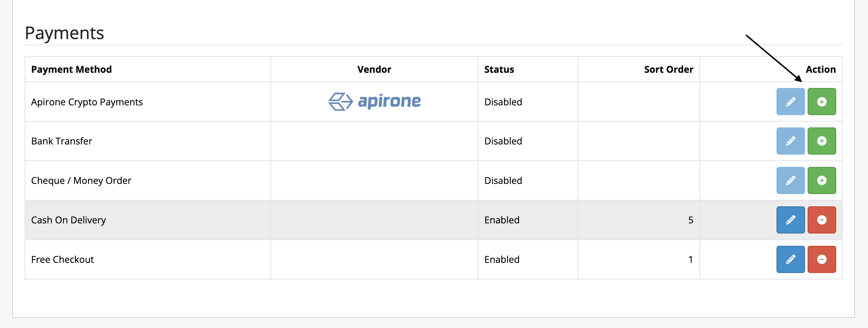This screenshot has width=868, height=328.
Task: Click Disabled status of Bank Transfer
Action: pos(503,141)
